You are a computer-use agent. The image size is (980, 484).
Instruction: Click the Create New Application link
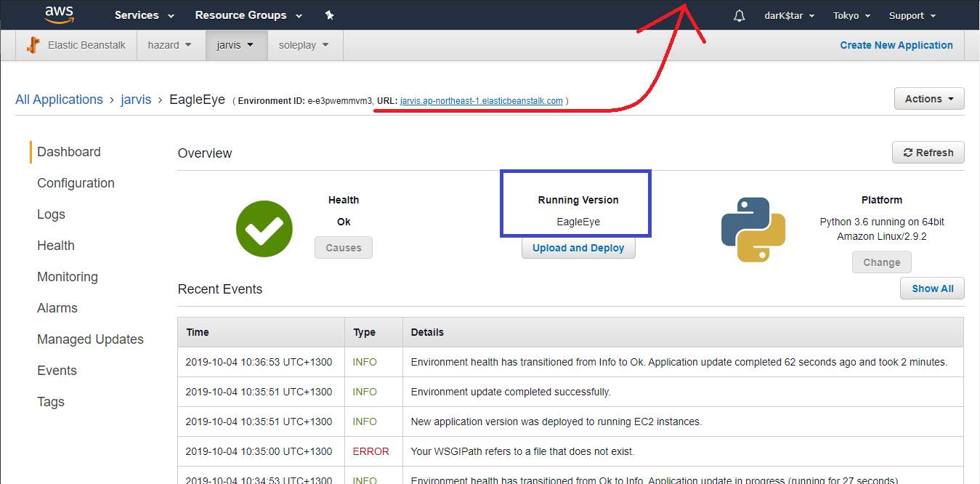click(896, 45)
